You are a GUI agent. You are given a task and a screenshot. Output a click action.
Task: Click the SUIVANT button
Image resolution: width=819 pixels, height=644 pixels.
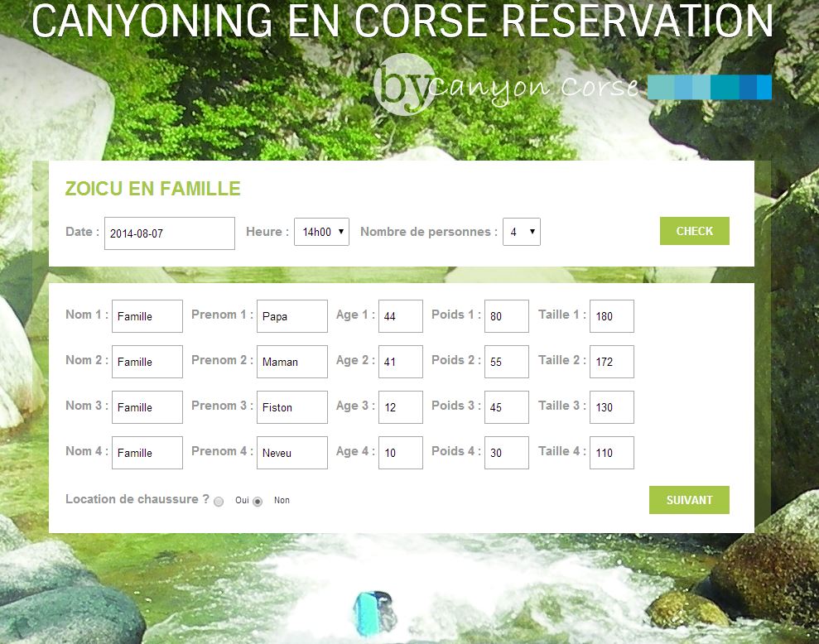pyautogui.click(x=689, y=500)
